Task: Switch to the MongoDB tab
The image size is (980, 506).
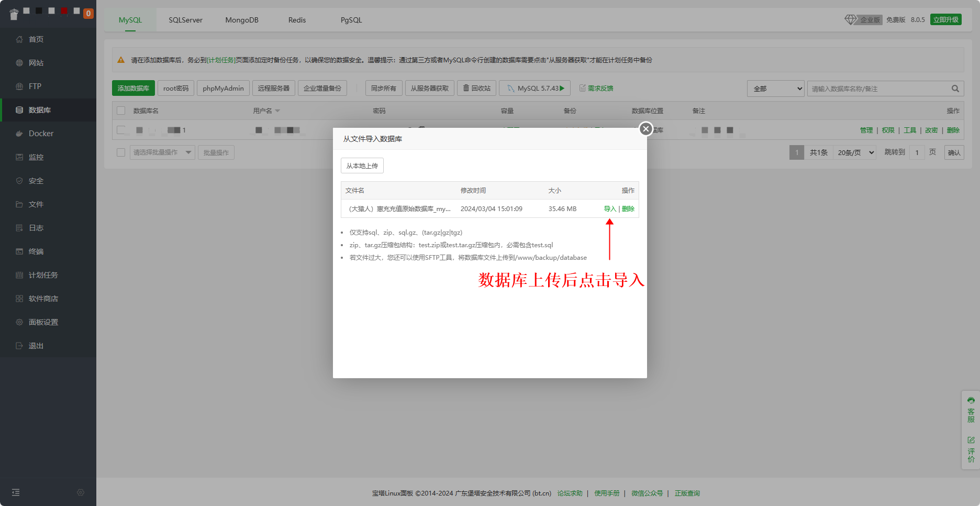Action: tap(242, 20)
